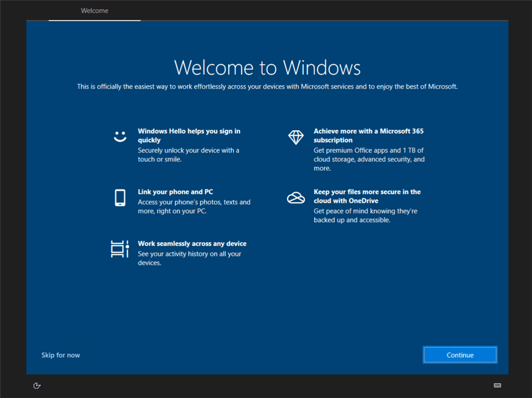Click 'Work seamlessly across any device' heading
The image size is (532, 398).
192,244
